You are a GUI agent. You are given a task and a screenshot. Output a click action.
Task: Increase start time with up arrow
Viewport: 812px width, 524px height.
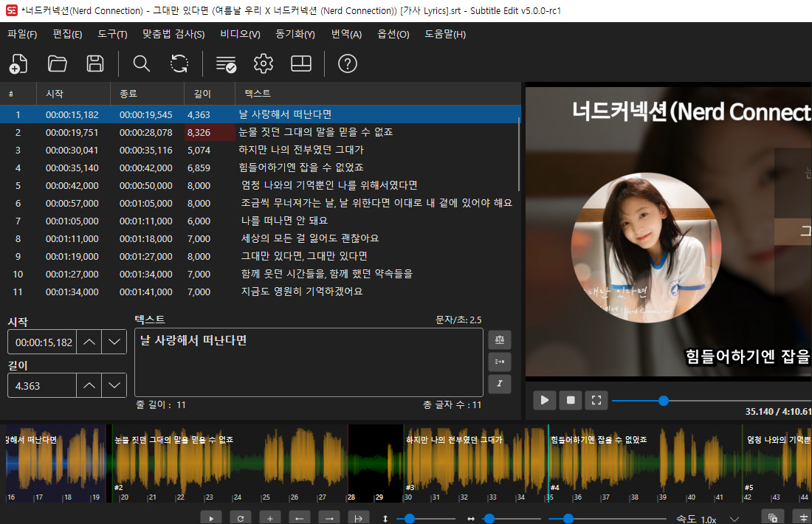[x=89, y=342]
